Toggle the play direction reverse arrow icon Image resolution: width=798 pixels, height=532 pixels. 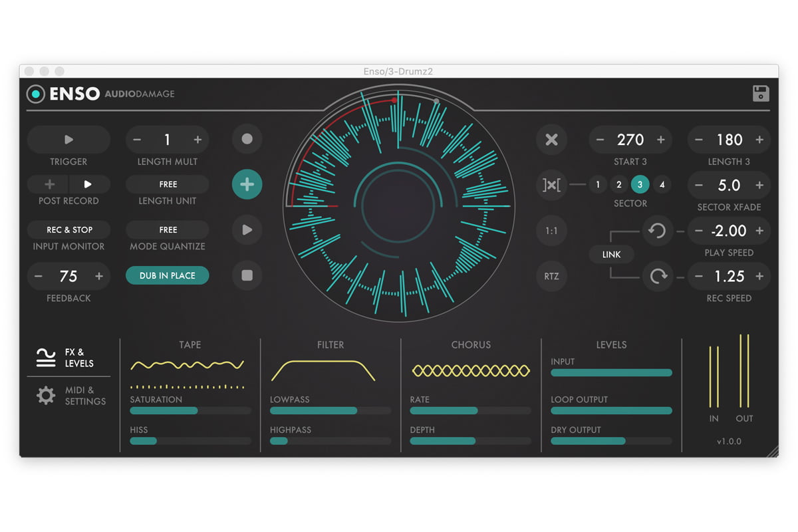657,231
